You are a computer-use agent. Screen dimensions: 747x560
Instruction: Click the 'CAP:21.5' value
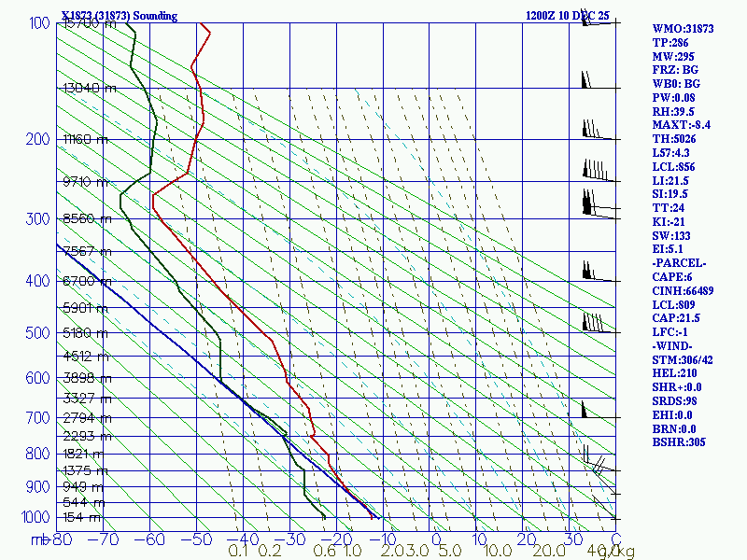675,317
